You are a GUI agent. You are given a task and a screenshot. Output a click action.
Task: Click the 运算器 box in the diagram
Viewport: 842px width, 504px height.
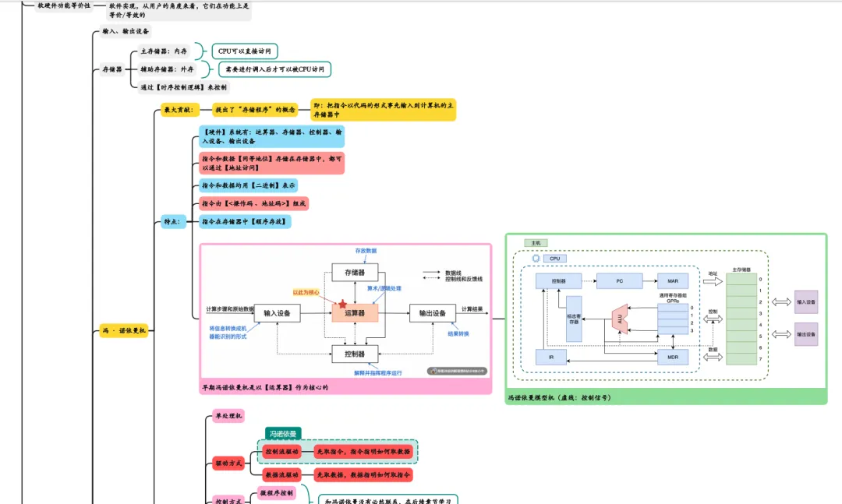coord(355,313)
